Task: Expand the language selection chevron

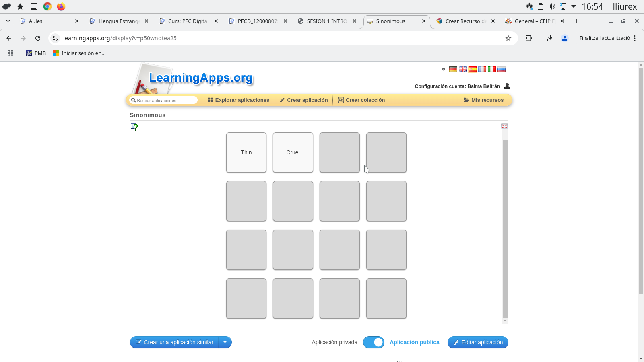Action: (x=444, y=69)
